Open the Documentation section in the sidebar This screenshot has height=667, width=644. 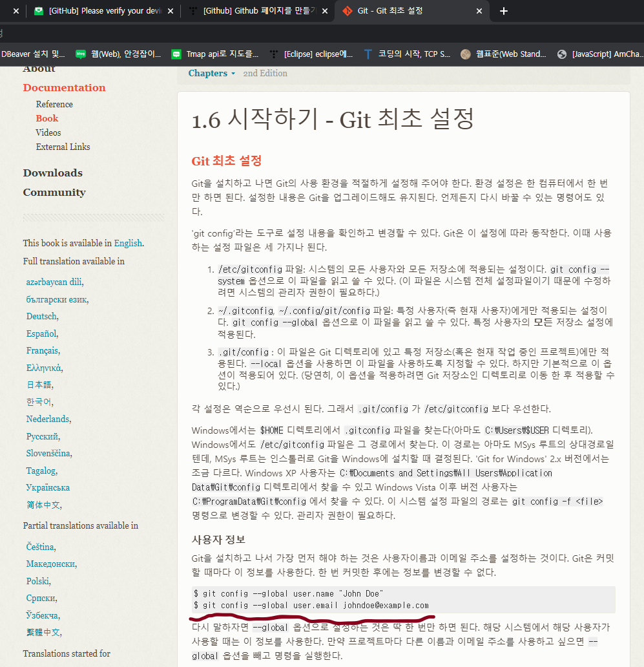(x=64, y=88)
